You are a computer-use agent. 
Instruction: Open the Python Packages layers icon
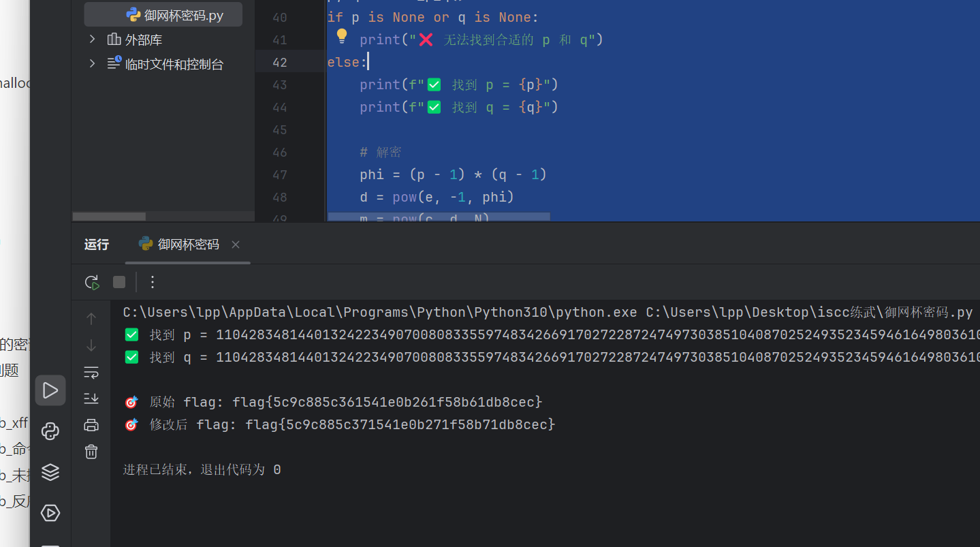coord(50,472)
